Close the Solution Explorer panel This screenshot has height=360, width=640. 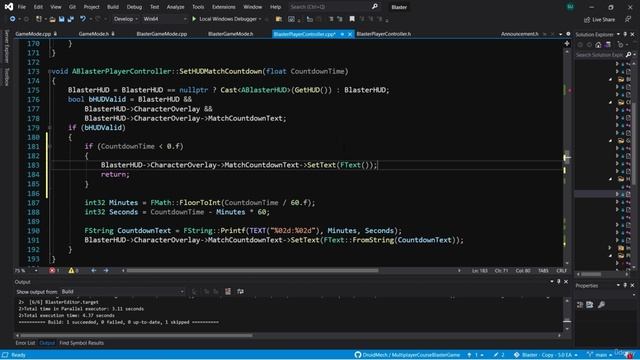click(x=632, y=34)
